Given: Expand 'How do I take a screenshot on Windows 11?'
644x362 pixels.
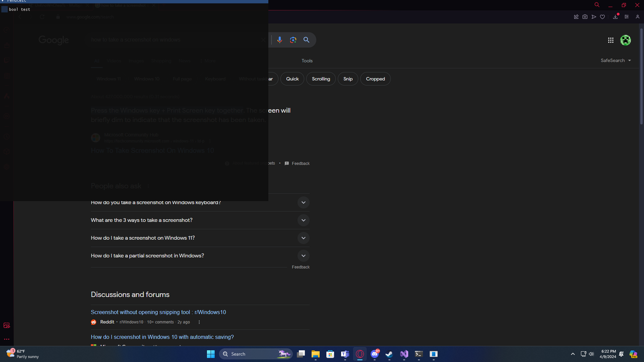Looking at the screenshot, I should (x=303, y=238).
